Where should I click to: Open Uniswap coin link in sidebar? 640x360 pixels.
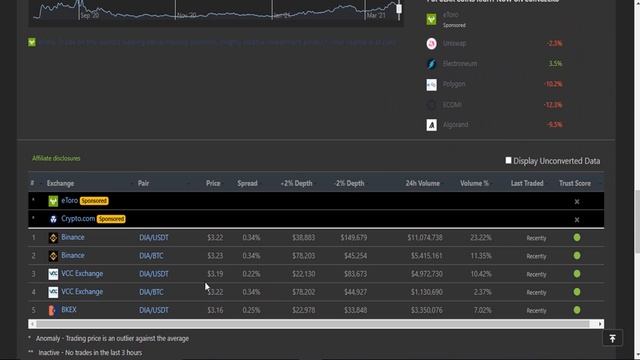pyautogui.click(x=454, y=43)
